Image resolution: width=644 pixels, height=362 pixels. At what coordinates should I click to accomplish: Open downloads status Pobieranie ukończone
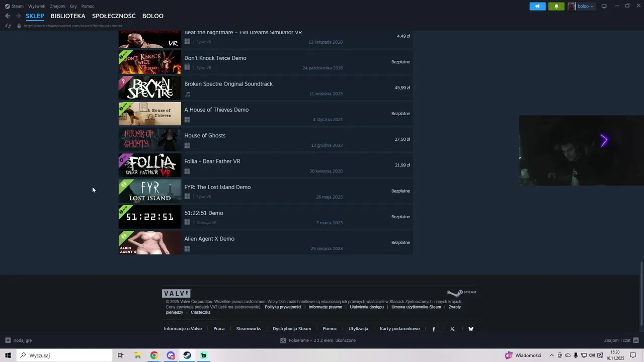[318, 340]
